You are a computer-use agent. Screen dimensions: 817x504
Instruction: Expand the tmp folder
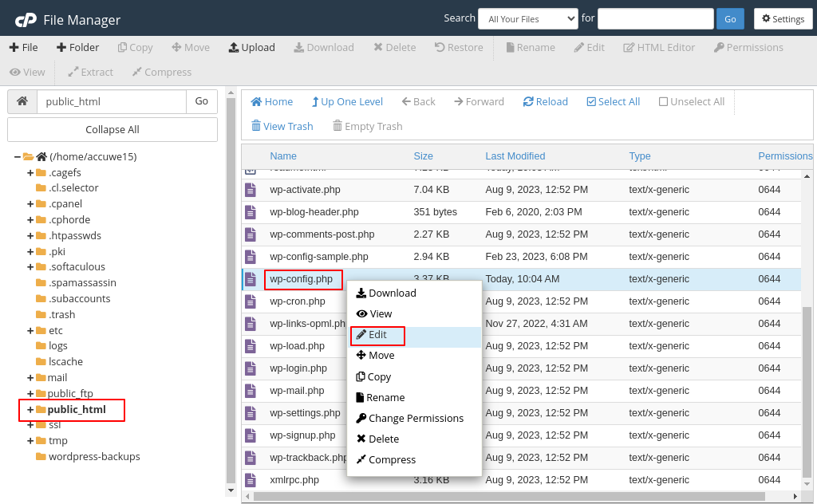coord(30,441)
